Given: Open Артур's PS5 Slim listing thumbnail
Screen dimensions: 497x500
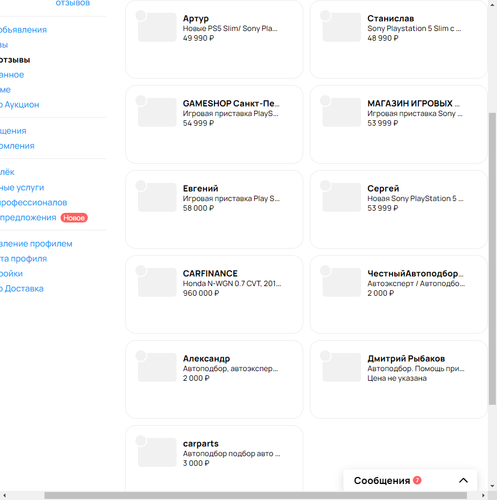Looking at the screenshot, I should point(157,27).
